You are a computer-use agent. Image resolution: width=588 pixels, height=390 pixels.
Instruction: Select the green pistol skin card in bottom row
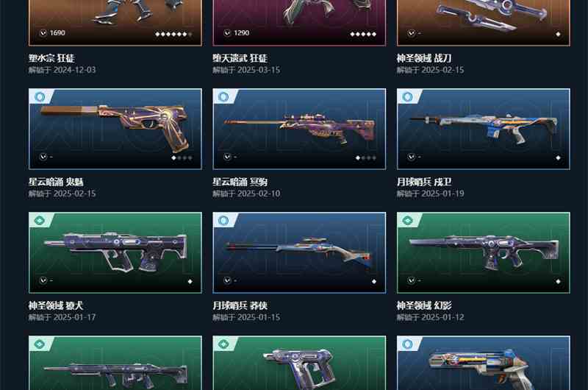pyautogui.click(x=299, y=363)
